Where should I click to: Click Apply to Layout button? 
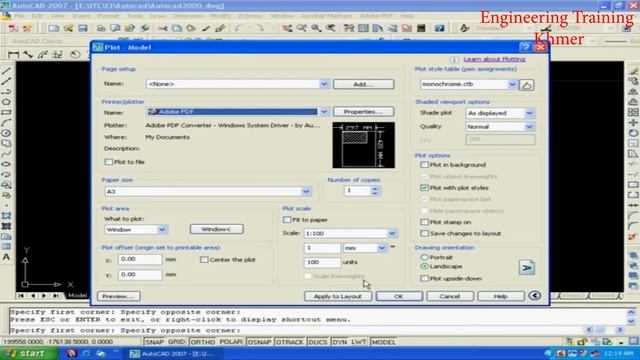point(338,296)
